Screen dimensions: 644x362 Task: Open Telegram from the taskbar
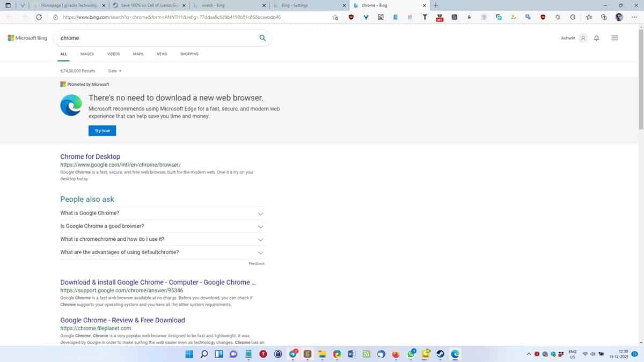pos(292,354)
